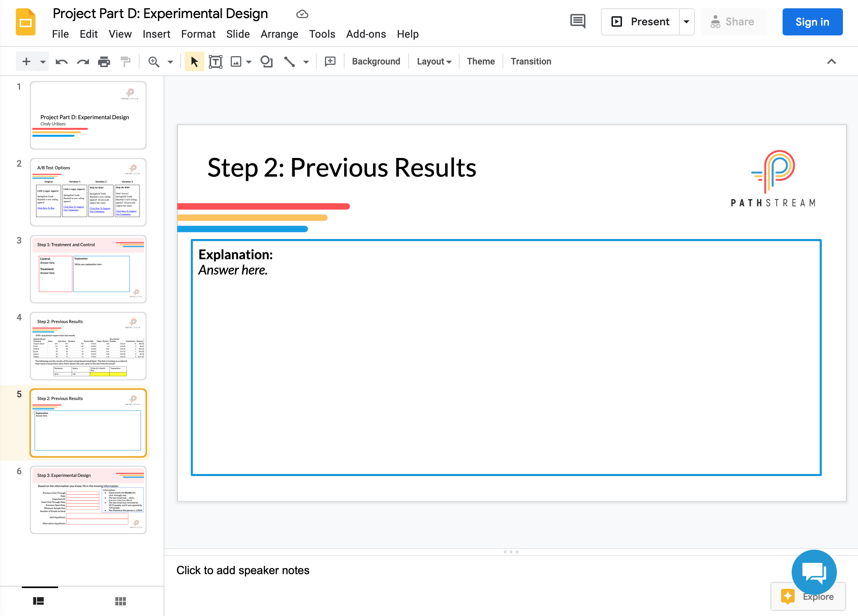The width and height of the screenshot is (858, 616).
Task: Select slide 6 Experimental Design thumbnail
Action: coord(88,500)
